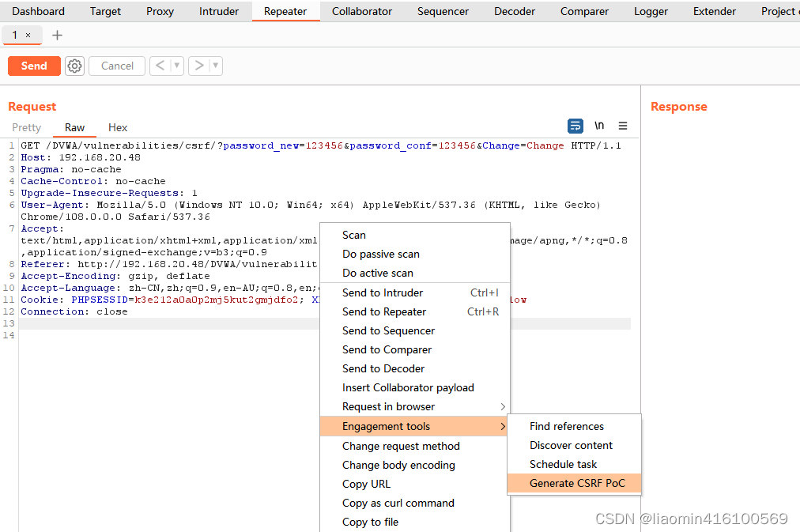Switch request view to Pretty
This screenshot has height=532, width=800.
click(27, 127)
